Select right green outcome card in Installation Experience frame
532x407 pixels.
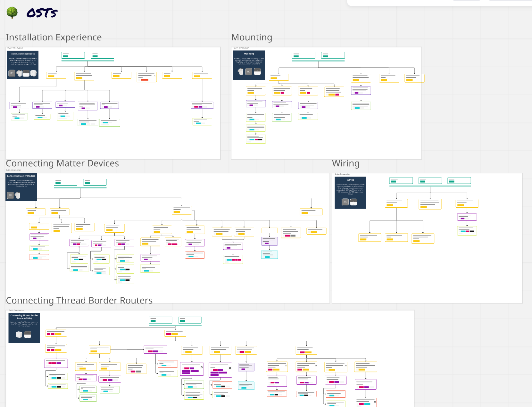pyautogui.click(x=103, y=55)
